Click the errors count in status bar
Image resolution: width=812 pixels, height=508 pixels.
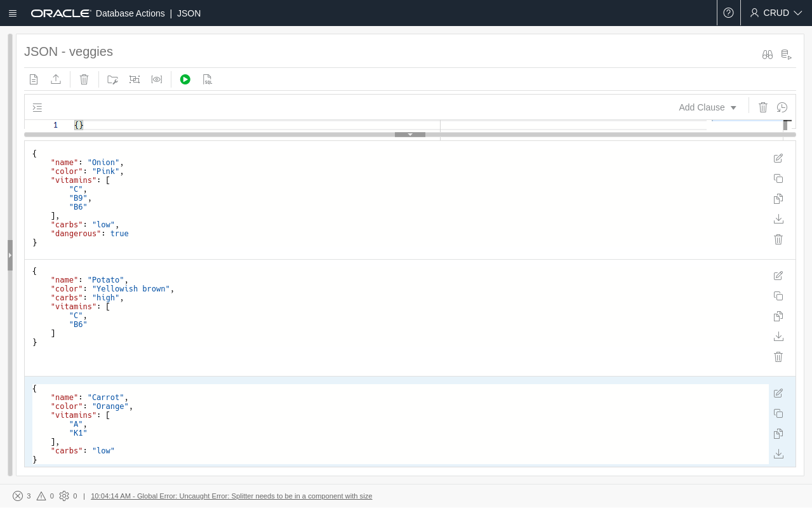[22, 496]
